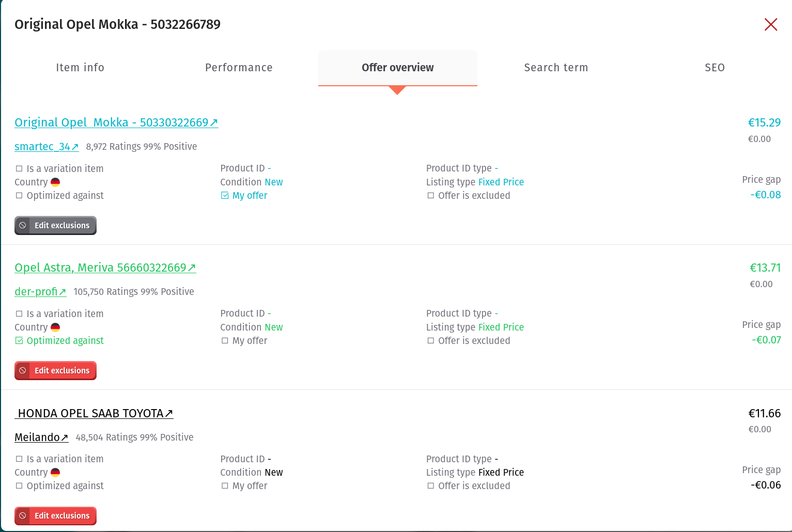This screenshot has width=792, height=532.
Task: Go to the SEO tab
Action: click(x=715, y=68)
